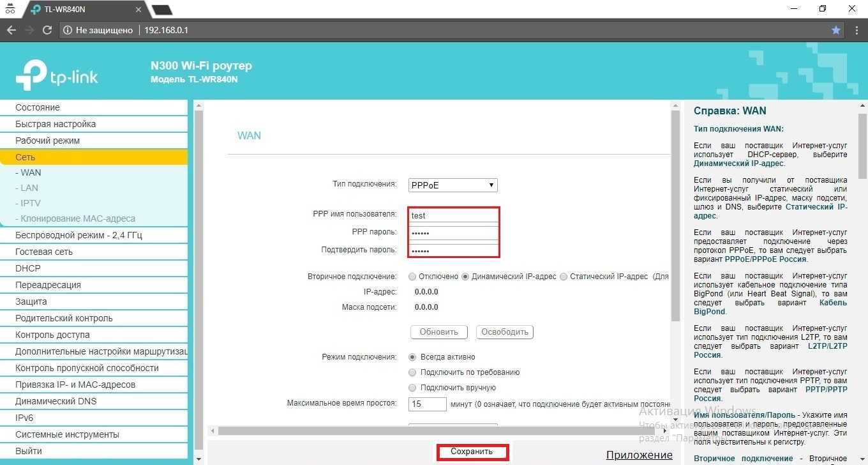Open Привязка IP- и MAC-адресов item
Screen dimensions: 868x465
click(94, 385)
